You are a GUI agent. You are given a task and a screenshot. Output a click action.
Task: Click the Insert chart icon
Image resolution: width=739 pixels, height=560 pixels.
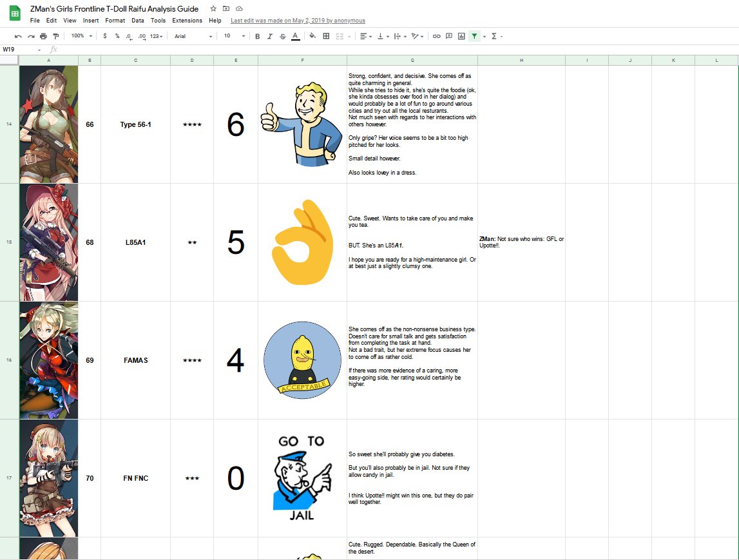[x=461, y=36]
